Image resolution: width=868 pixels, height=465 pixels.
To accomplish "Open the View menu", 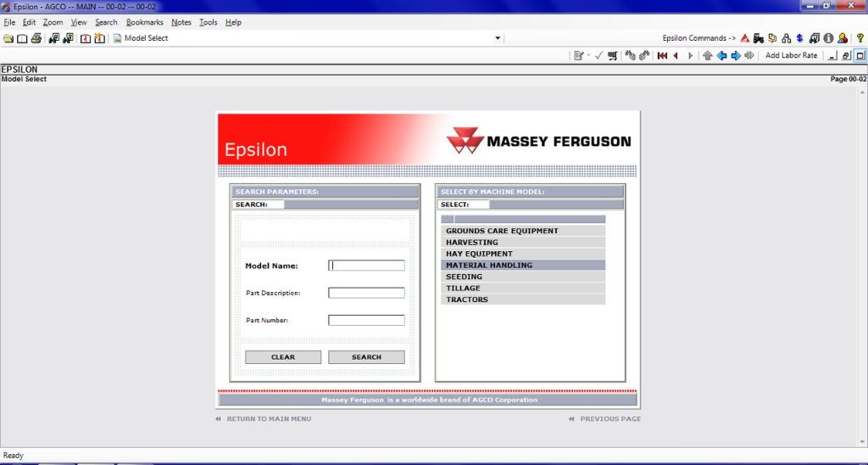I will (x=79, y=22).
